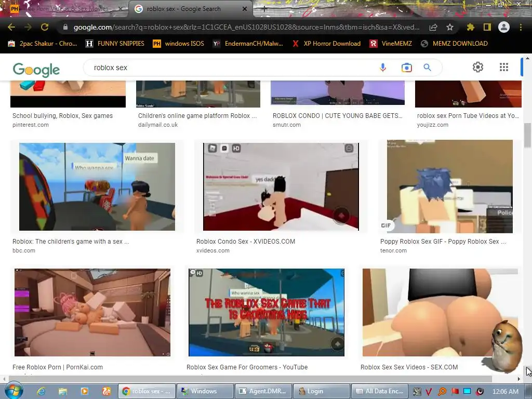Click the orange magnifier tray icon
Viewport: 532px width, 399px height.
click(x=442, y=392)
